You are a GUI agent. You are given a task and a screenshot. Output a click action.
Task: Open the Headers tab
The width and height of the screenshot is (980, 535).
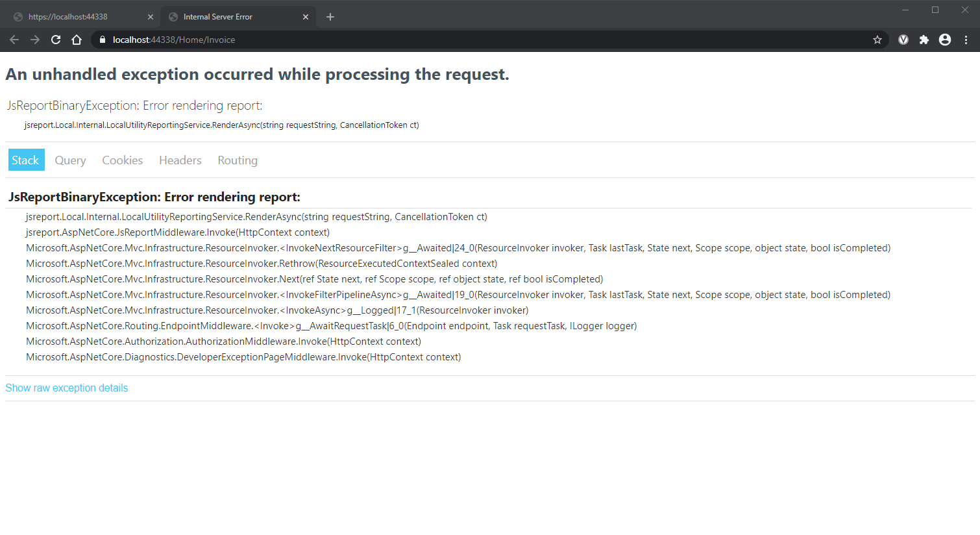(x=180, y=160)
